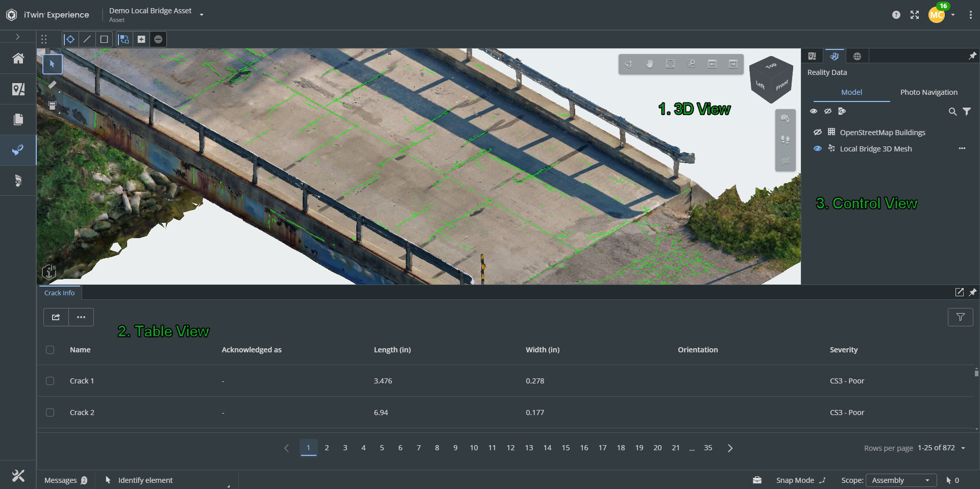The height and width of the screenshot is (489, 980).
Task: Go to page 5 of the table
Action: coord(382,448)
